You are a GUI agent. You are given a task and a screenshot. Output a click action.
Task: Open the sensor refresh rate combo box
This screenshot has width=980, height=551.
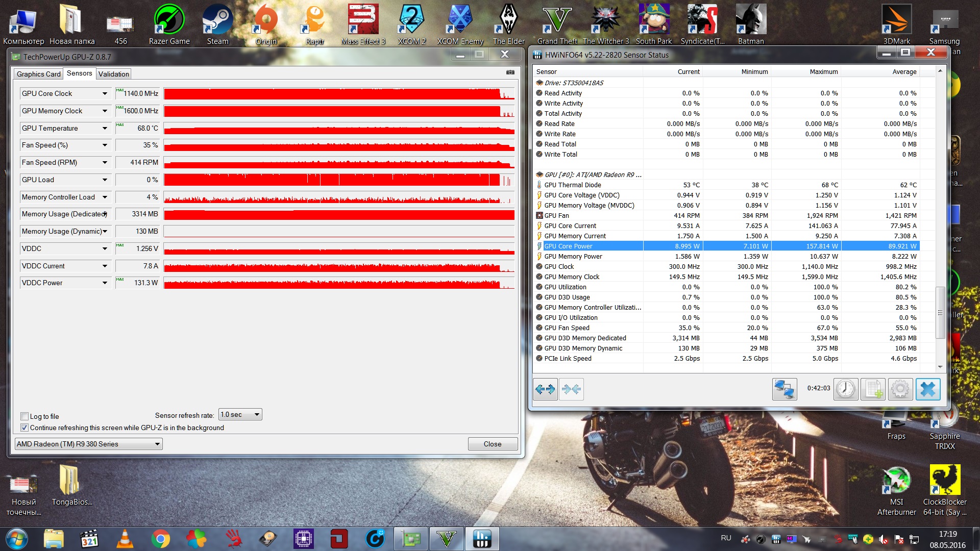click(240, 415)
